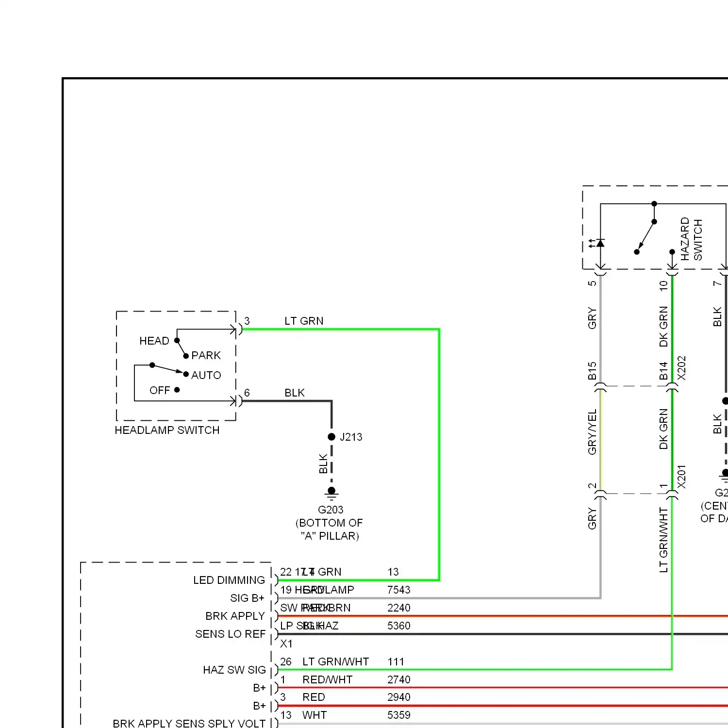This screenshot has height=728, width=728.
Task: Click the SENS LO REF label
Action: click(x=231, y=634)
